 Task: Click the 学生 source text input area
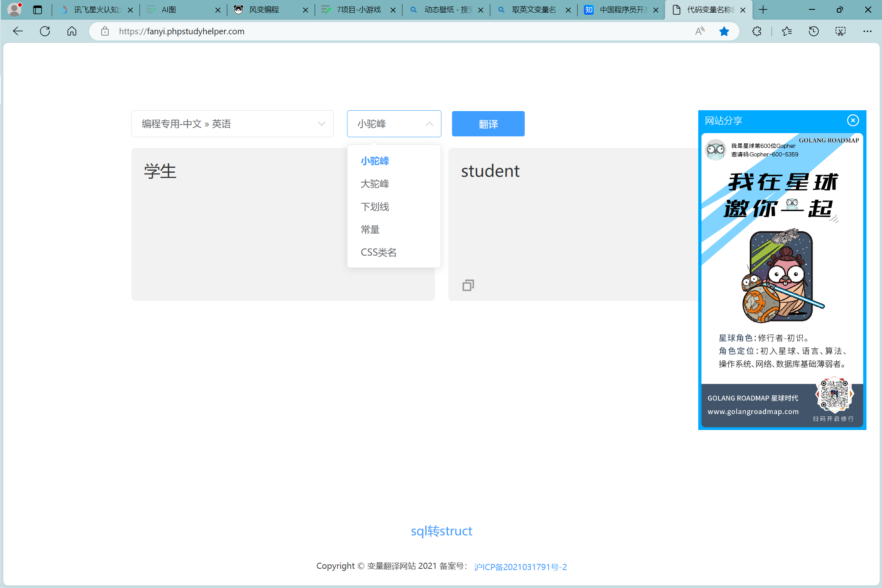pyautogui.click(x=241, y=225)
